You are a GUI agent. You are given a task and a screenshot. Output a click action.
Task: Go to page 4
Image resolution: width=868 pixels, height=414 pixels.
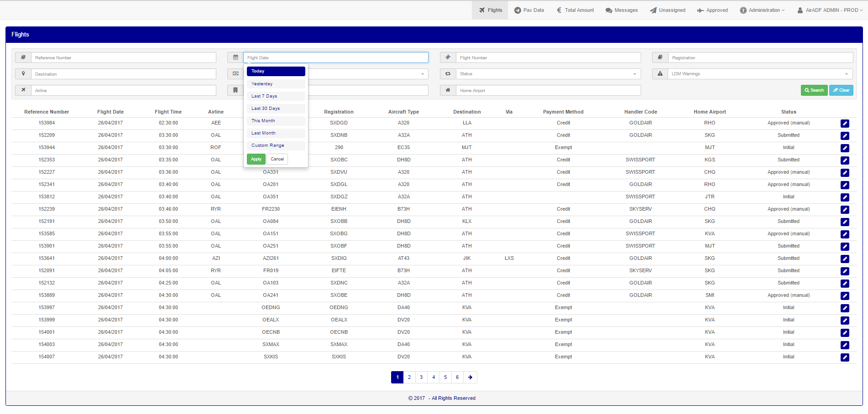434,377
